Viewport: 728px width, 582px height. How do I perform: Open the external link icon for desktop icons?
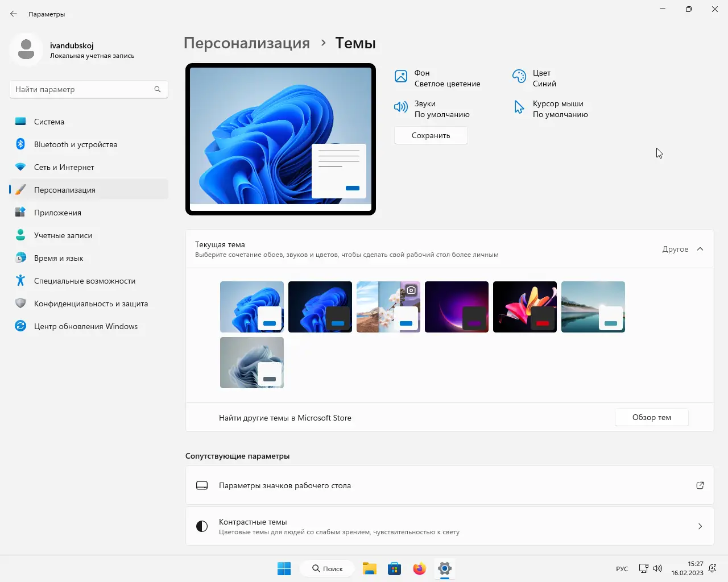[x=700, y=485]
